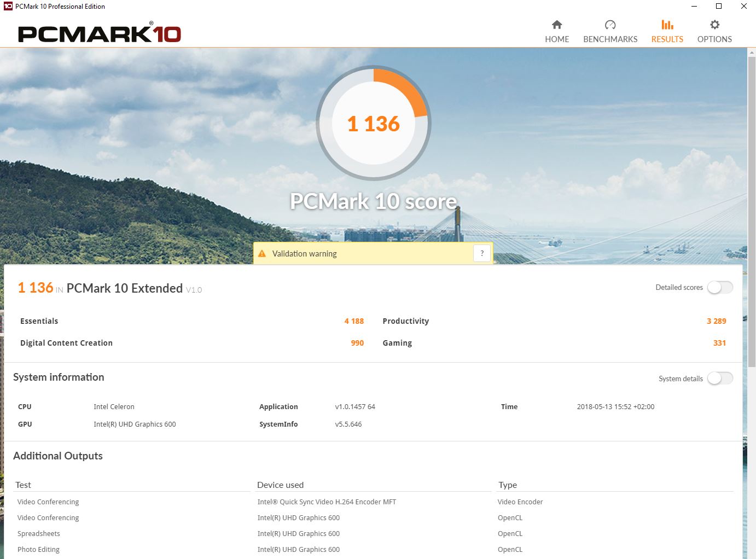756x559 pixels.
Task: Click the PCMark 10 Extended heading
Action: click(124, 288)
